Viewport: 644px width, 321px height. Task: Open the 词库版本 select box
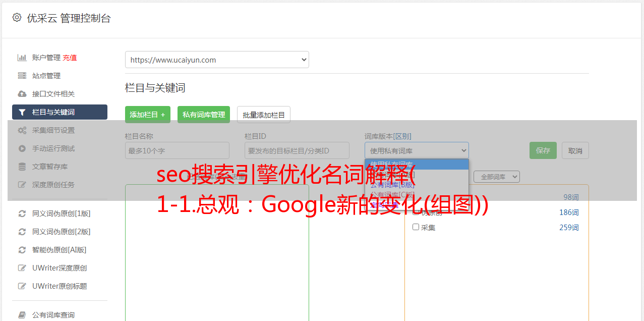(x=417, y=150)
